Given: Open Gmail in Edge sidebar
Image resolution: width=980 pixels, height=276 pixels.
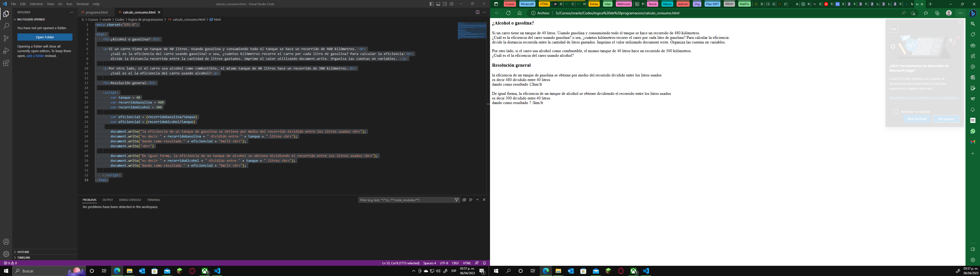Looking at the screenshot, I should 973,142.
